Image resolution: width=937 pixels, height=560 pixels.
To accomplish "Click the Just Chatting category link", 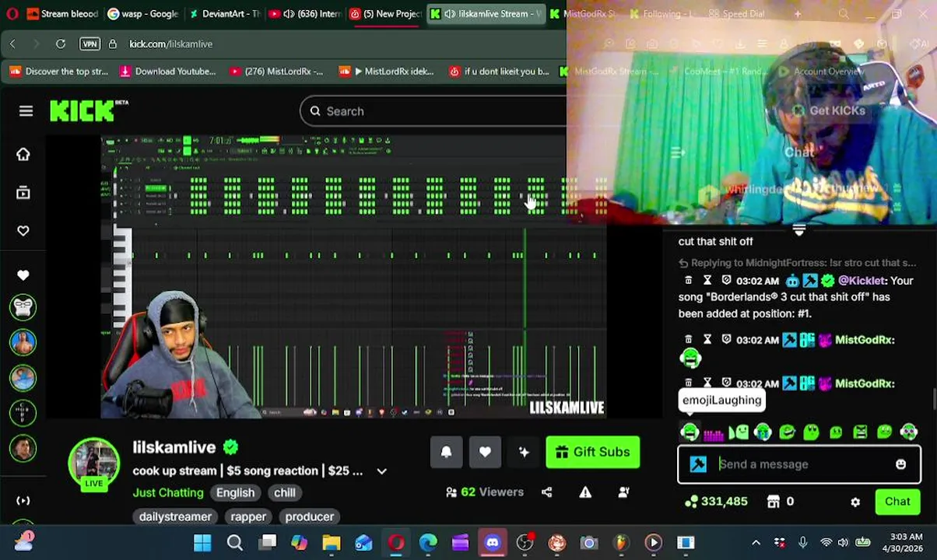I will tap(168, 492).
